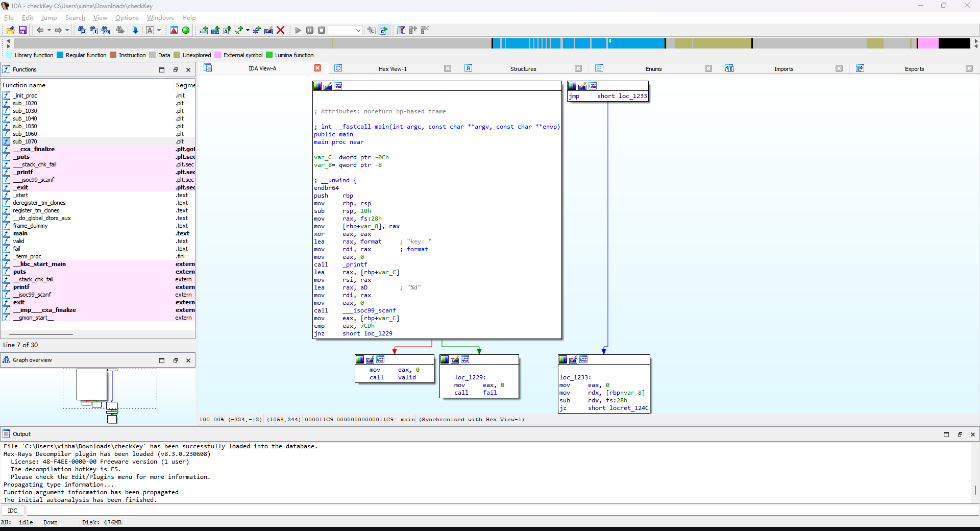
Task: Pause the process with the pause icon
Action: pyautogui.click(x=310, y=31)
